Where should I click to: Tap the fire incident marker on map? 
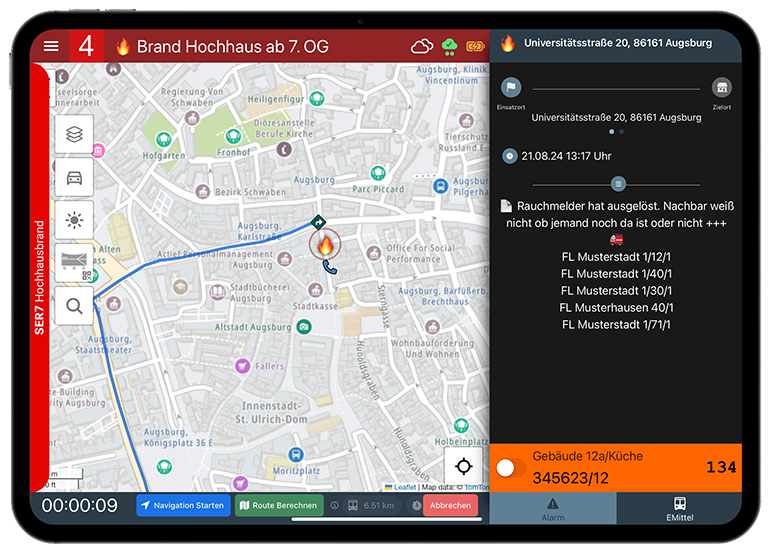(x=324, y=243)
